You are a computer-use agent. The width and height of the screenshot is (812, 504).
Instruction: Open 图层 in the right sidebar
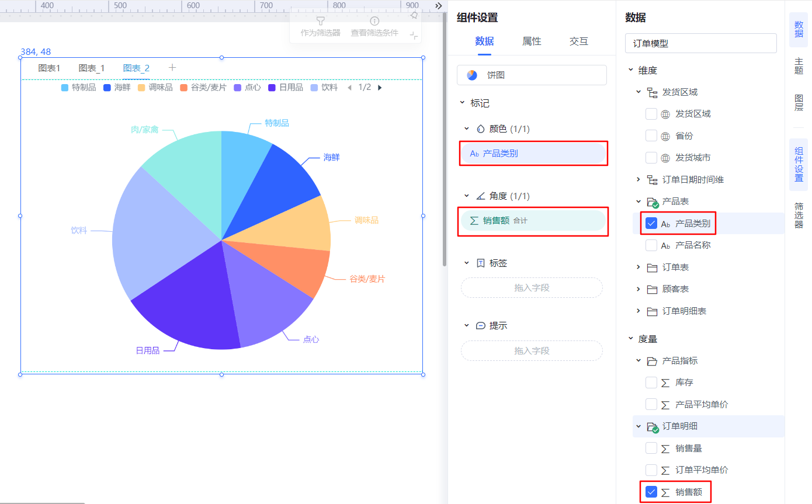[799, 102]
